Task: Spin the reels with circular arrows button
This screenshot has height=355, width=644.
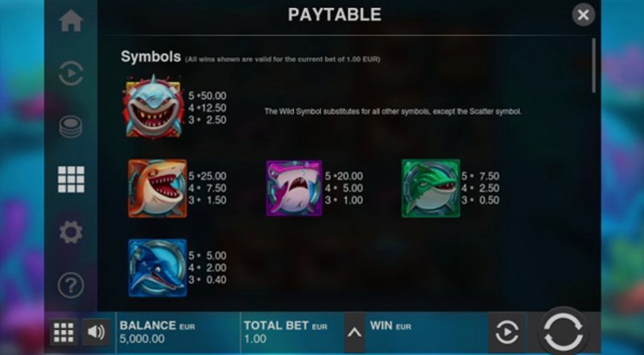Action: [563, 331]
